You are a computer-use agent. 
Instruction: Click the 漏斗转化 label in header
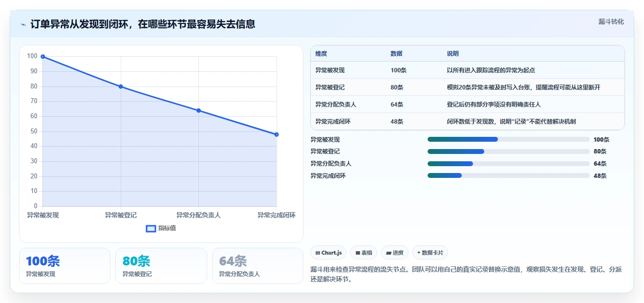[611, 22]
